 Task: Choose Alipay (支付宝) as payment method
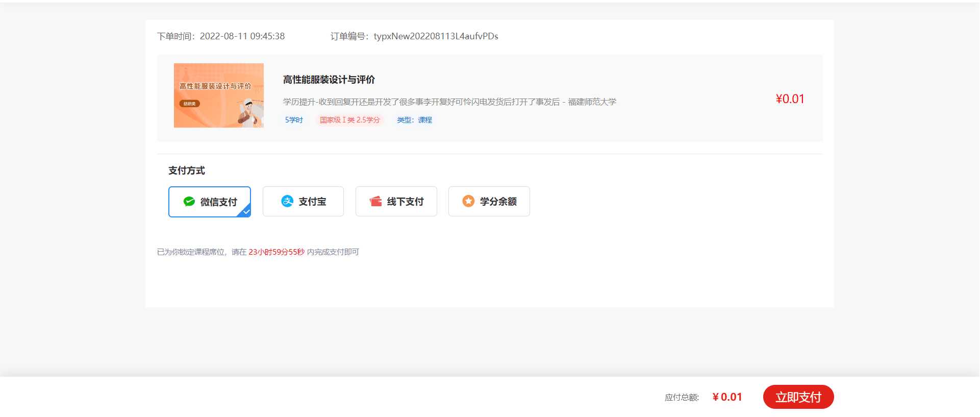[303, 201]
